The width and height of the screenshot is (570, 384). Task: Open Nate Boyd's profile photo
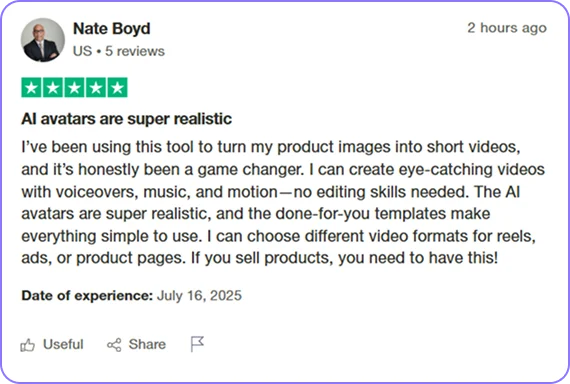point(43,40)
